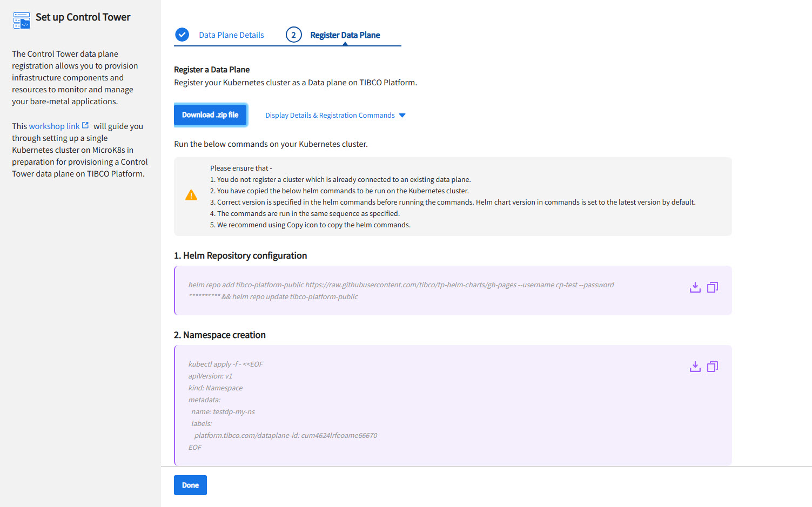Screen dimensions: 812x507
Task: Click the completed step checkmark icon
Action: [182, 35]
